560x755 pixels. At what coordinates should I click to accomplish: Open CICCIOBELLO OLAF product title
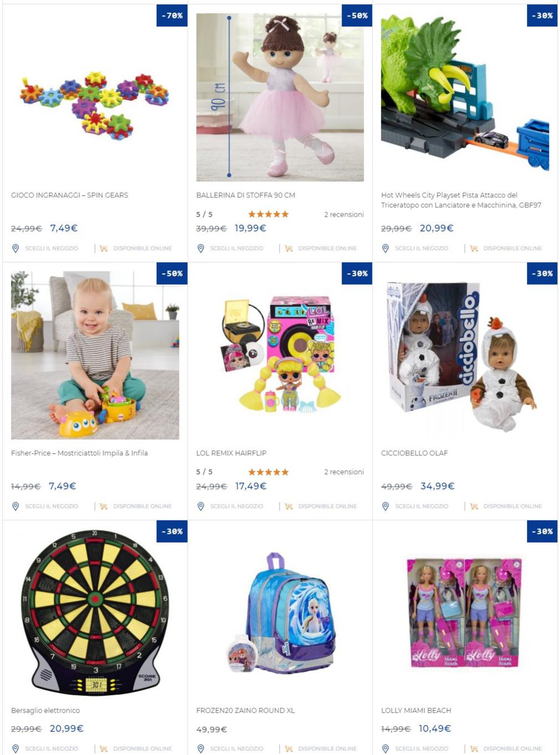[414, 453]
